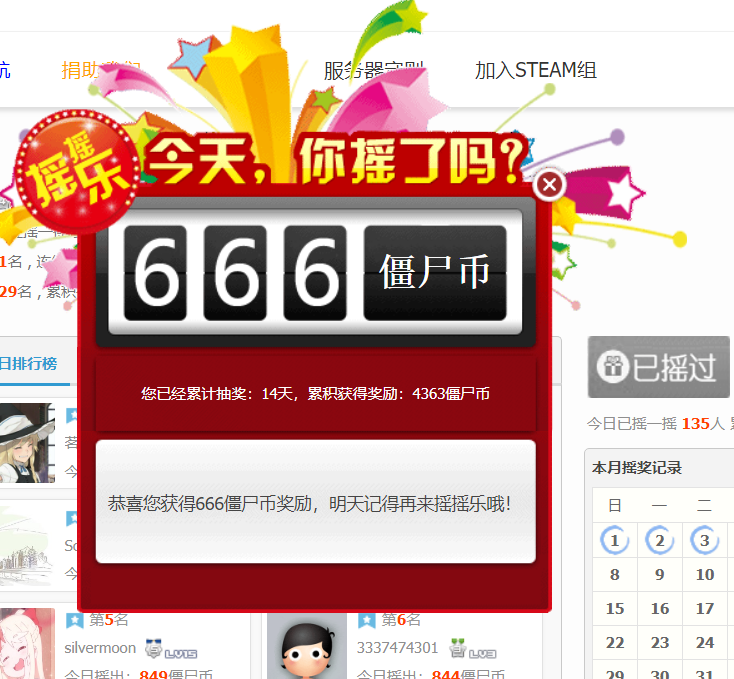The height and width of the screenshot is (679, 734).
Task: Select circled day 2 in calendar
Action: [x=659, y=541]
